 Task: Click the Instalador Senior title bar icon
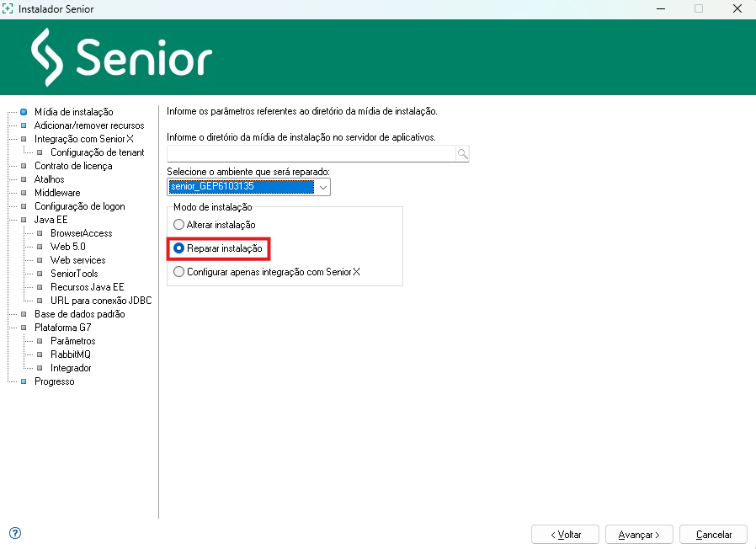[8, 8]
